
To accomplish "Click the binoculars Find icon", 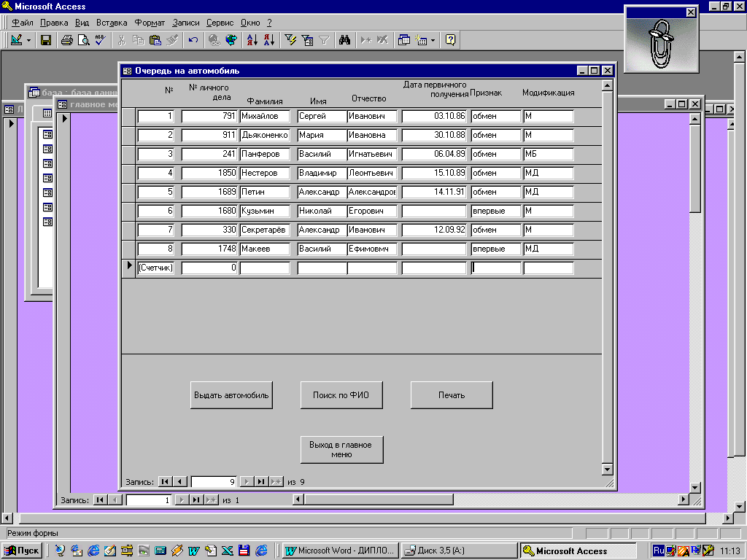I will (x=345, y=41).
